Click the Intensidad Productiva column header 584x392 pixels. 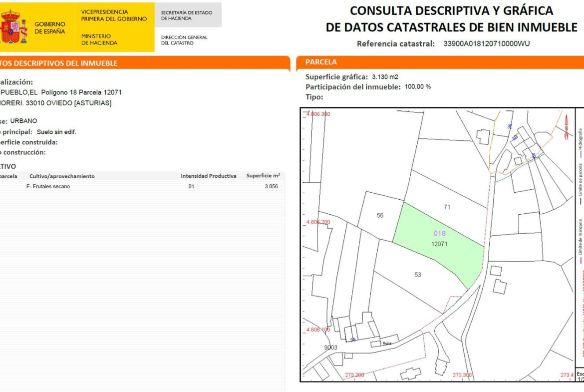pos(208,176)
